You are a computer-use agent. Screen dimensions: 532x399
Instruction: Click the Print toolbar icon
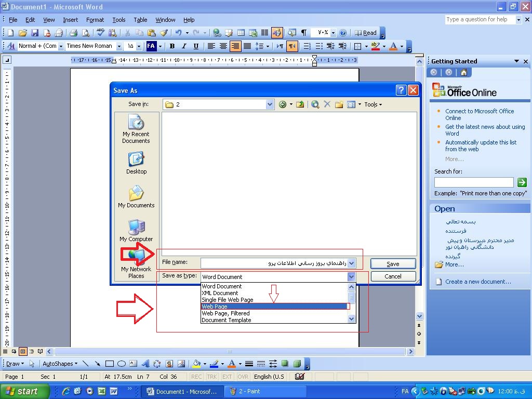73,33
